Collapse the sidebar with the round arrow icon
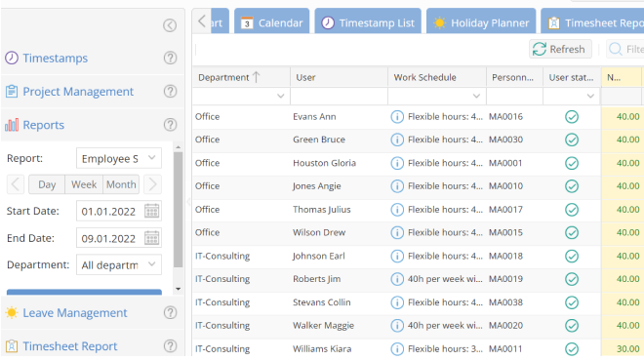644x361 pixels. [x=170, y=25]
